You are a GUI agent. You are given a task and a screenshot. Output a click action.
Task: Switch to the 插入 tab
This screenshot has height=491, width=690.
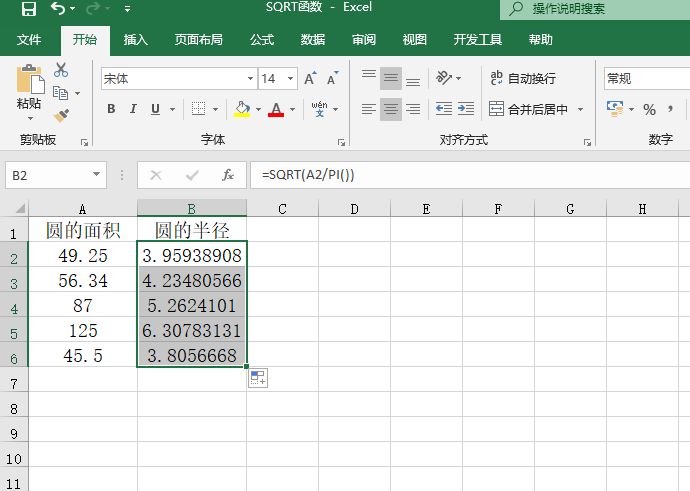135,40
